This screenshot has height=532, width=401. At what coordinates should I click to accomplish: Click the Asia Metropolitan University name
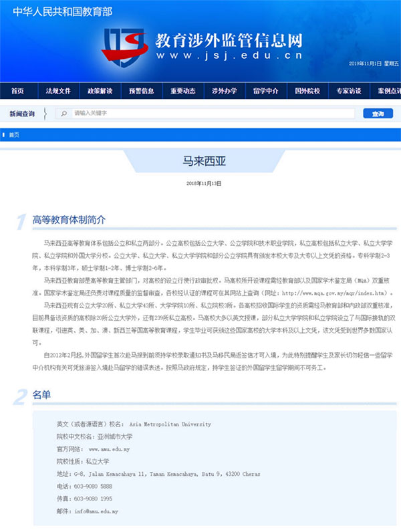(x=170, y=424)
